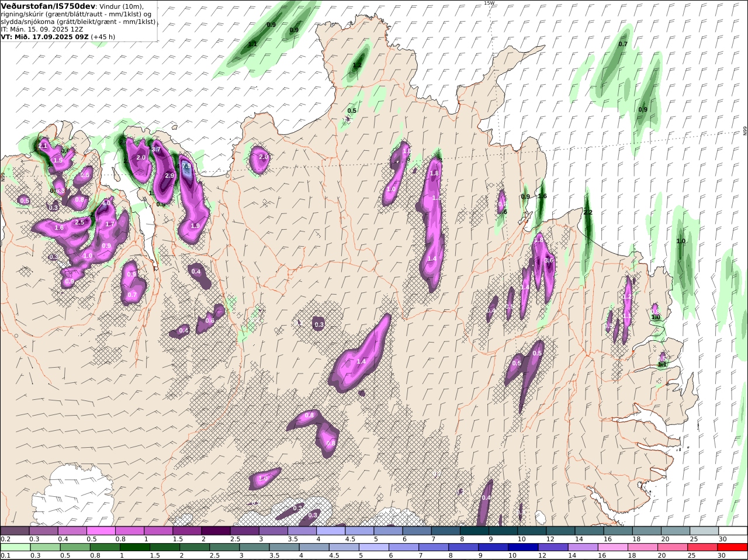This screenshot has height=560, width=748.
Task: Choose the pink rain swatch between 16 and 18
Action: point(614,547)
